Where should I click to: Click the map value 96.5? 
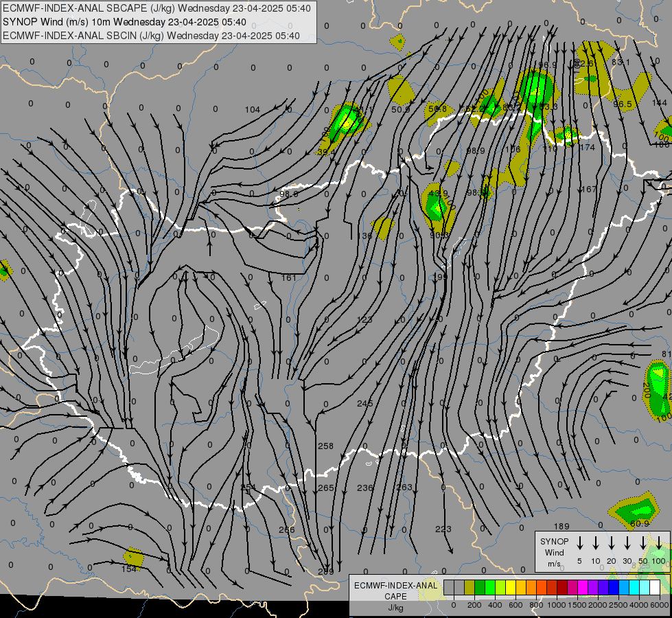(x=623, y=104)
